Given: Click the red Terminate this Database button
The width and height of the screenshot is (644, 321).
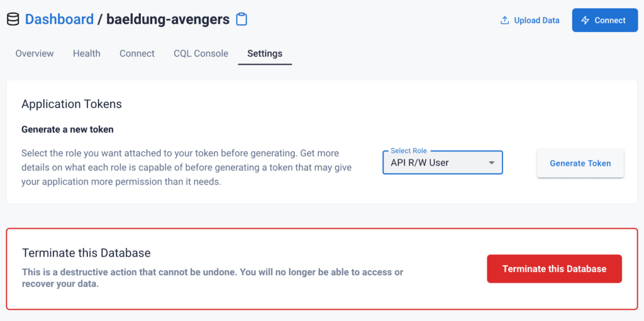Looking at the screenshot, I should 554,269.
